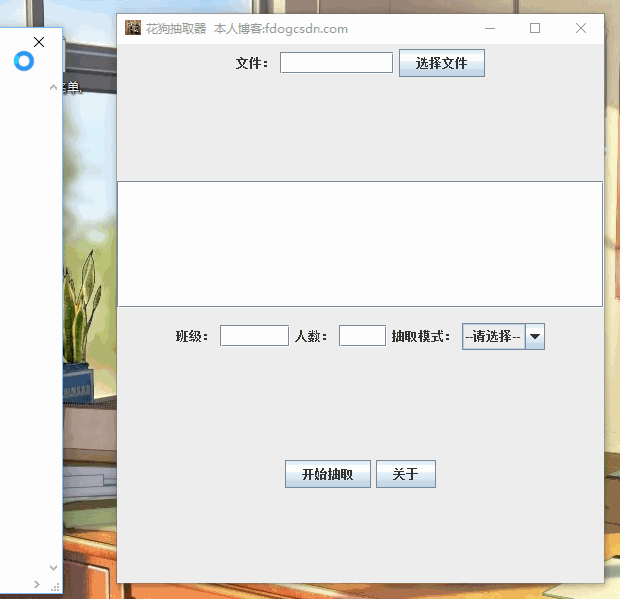This screenshot has height=599, width=620.
Task: Open the 关于 dialog button
Action: click(x=406, y=474)
